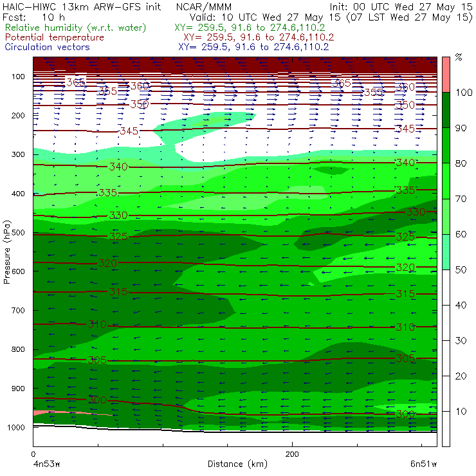Click the 400 hPa pressure axis label
476x476 pixels.
click(18, 194)
